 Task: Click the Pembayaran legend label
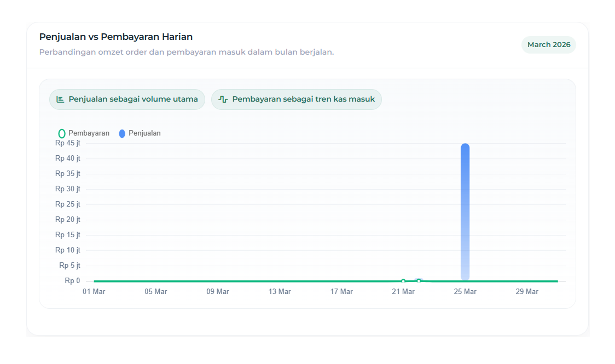point(89,133)
